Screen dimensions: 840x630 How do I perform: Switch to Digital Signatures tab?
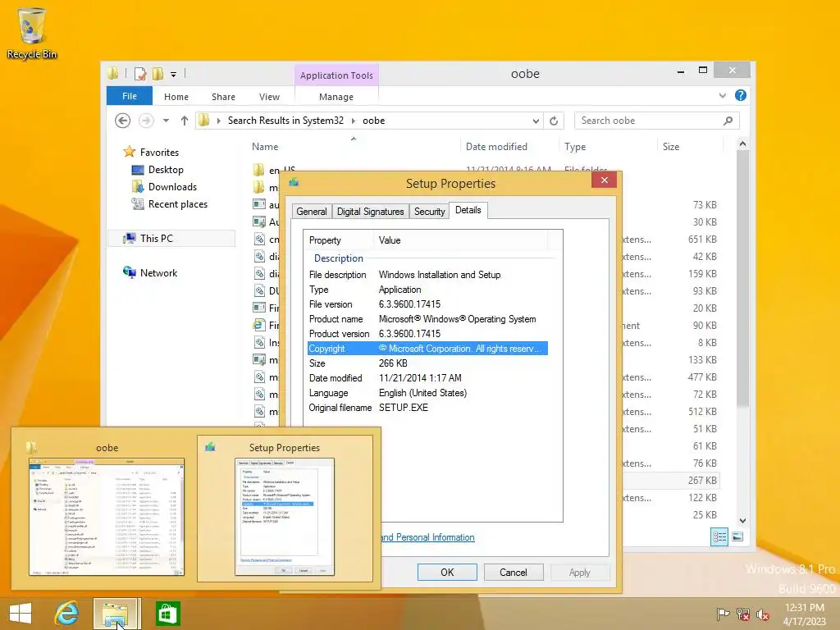tap(370, 211)
